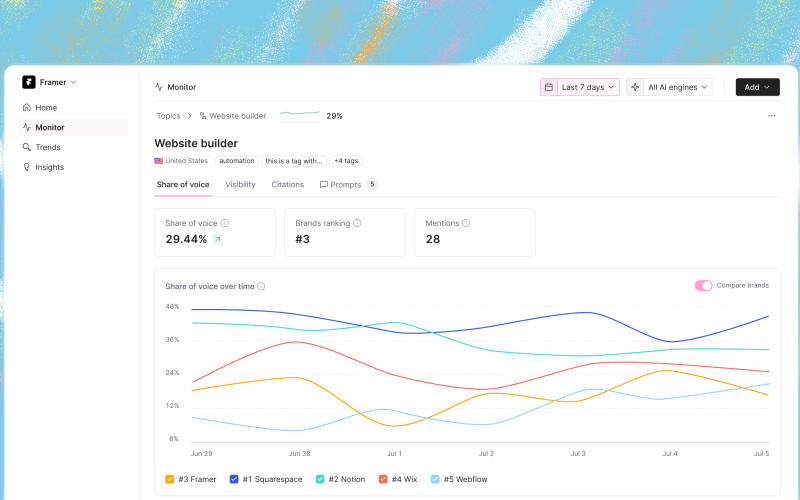Open the Last 7 days date dropdown
The height and width of the screenshot is (500, 800).
coord(588,87)
